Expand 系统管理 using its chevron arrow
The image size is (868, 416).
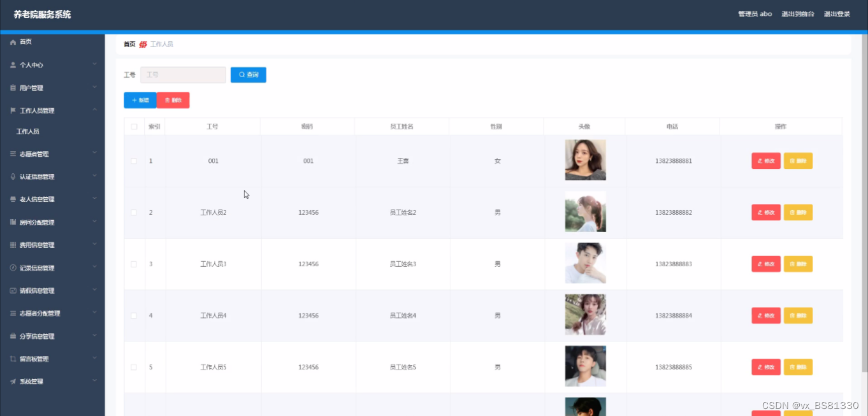(94, 381)
